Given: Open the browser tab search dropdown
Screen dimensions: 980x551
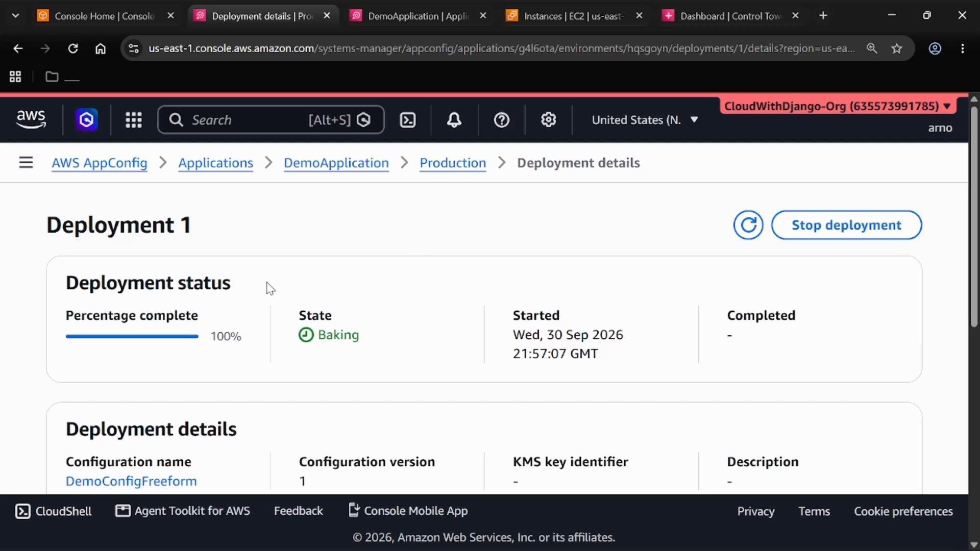Looking at the screenshot, I should click(15, 16).
